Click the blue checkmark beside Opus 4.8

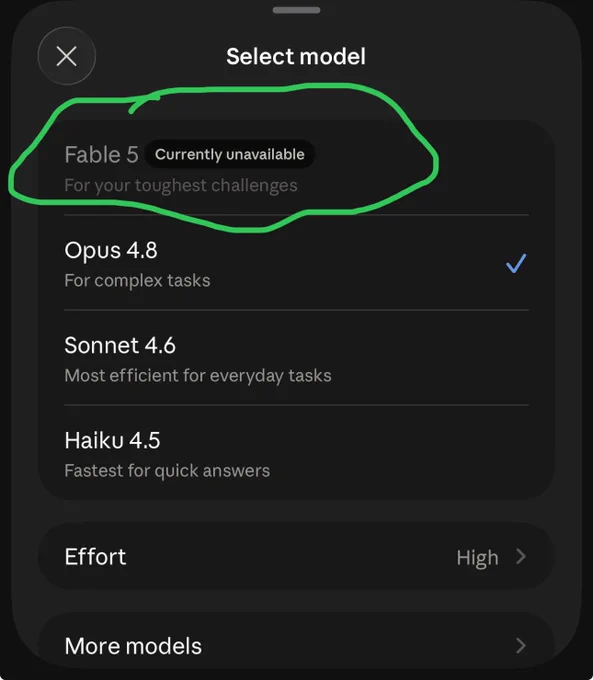[x=516, y=263]
